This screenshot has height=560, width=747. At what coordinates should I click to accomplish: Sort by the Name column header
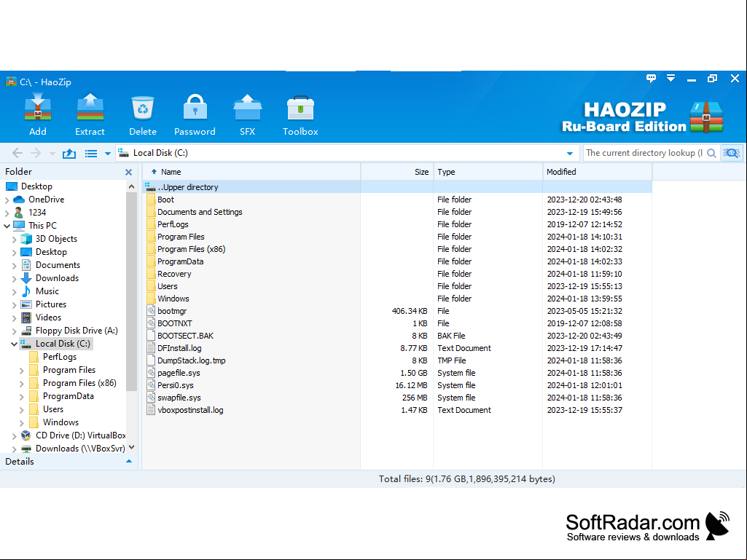[251, 172]
